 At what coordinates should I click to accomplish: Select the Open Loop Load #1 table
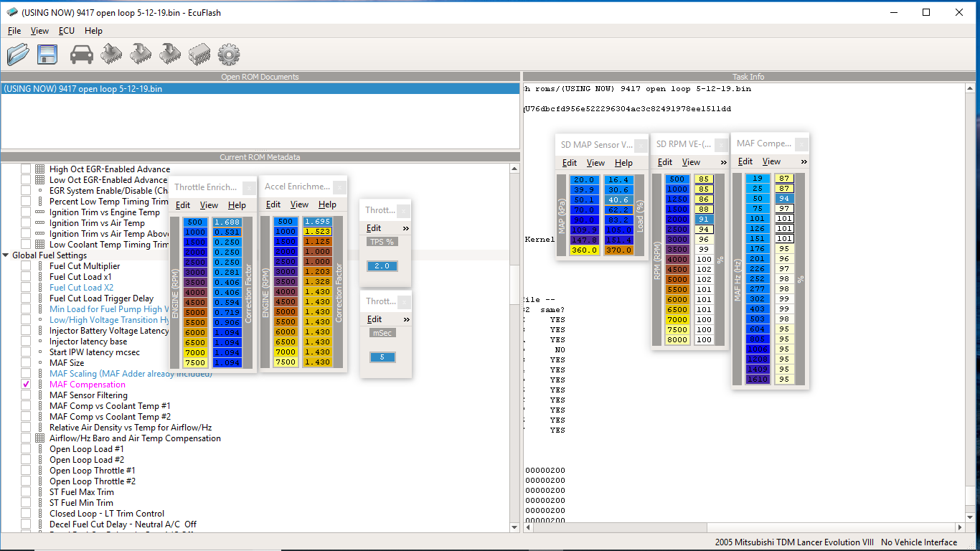(x=86, y=449)
